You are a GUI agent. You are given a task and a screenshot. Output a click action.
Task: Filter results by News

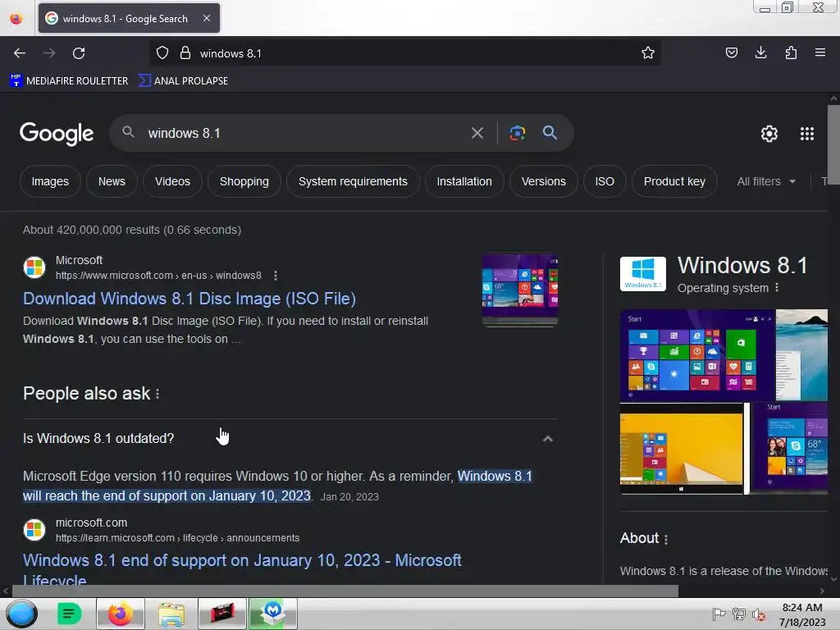(112, 181)
